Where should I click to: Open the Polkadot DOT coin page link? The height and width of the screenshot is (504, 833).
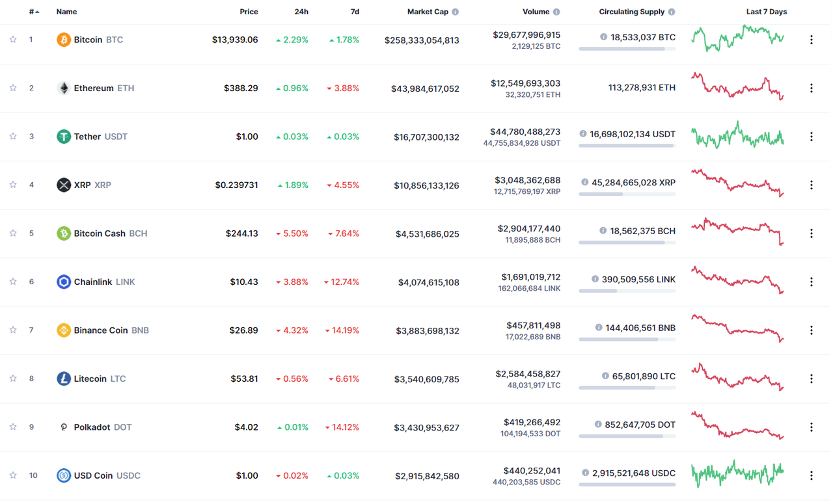(x=103, y=427)
